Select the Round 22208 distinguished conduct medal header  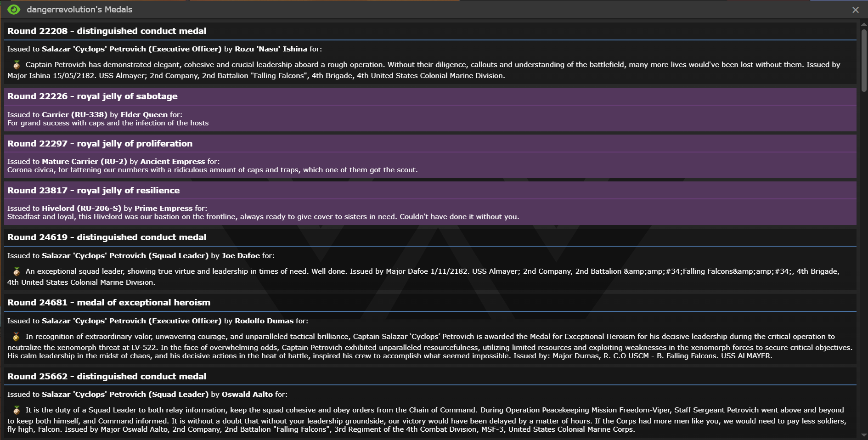point(107,31)
